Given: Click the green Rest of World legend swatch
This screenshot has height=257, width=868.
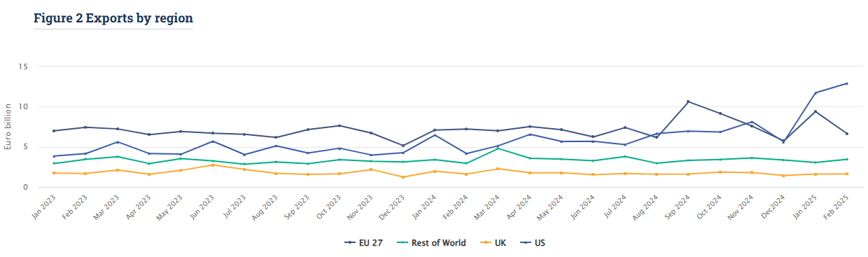Looking at the screenshot, I should (403, 243).
